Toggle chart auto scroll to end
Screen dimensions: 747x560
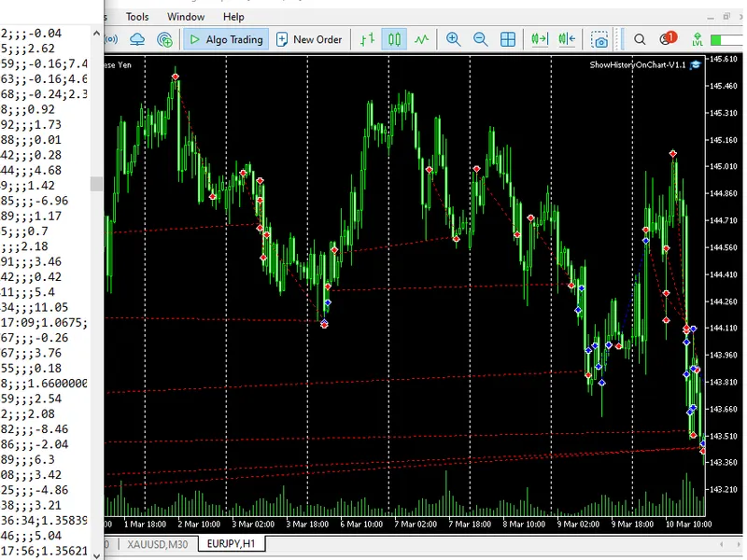(x=540, y=39)
